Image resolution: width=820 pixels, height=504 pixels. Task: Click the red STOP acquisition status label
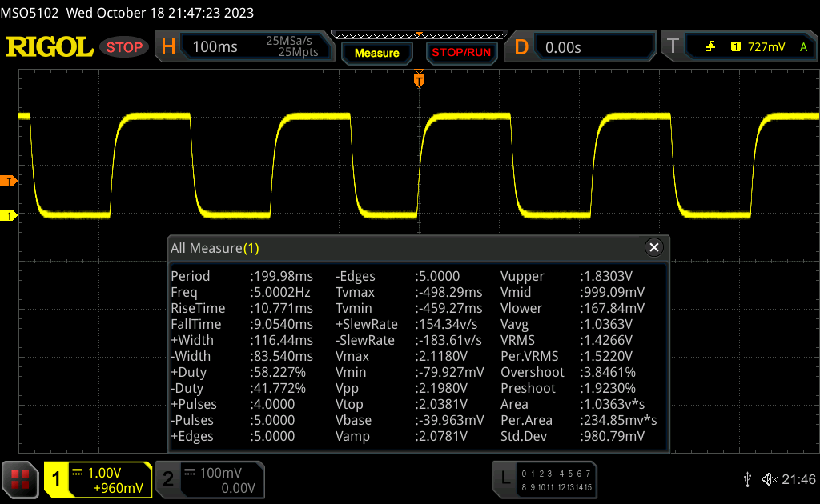[124, 47]
